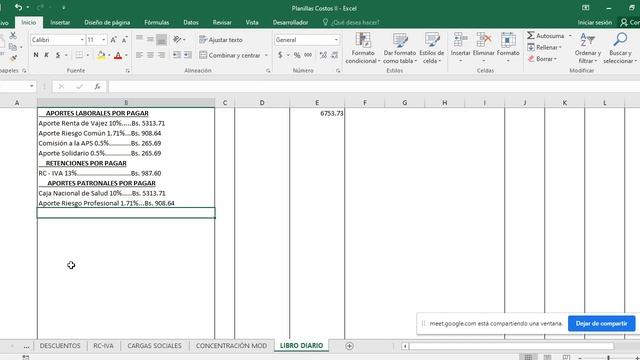The image size is (640, 360).
Task: Open the font size 11 dropdown
Action: click(x=104, y=40)
